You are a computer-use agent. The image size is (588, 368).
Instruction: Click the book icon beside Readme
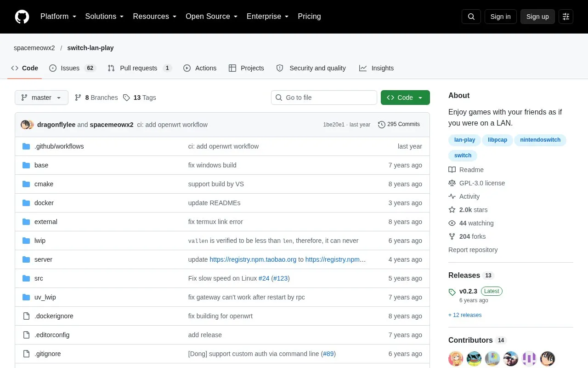pyautogui.click(x=452, y=170)
